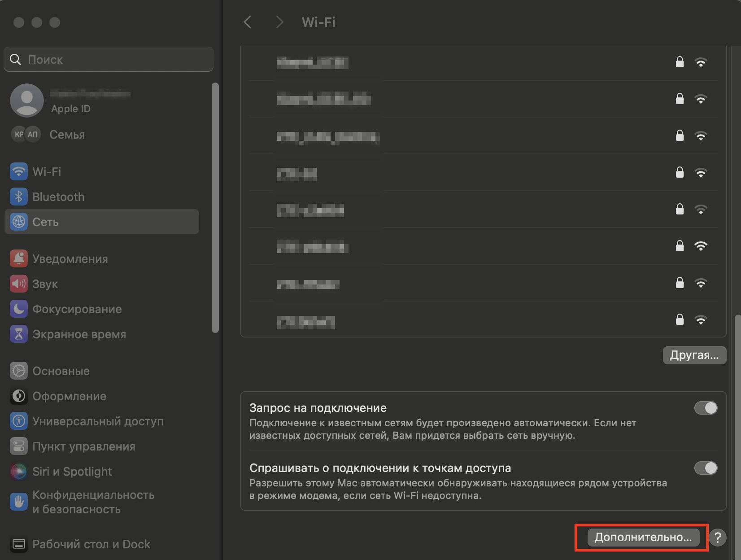Open Рабочий стол и Dock settings
This screenshot has height=560, width=741.
coord(101,544)
